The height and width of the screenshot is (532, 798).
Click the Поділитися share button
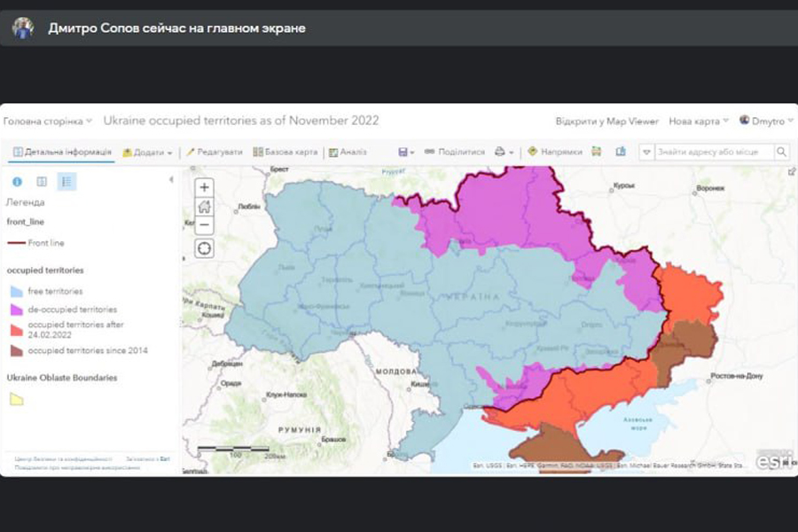455,153
